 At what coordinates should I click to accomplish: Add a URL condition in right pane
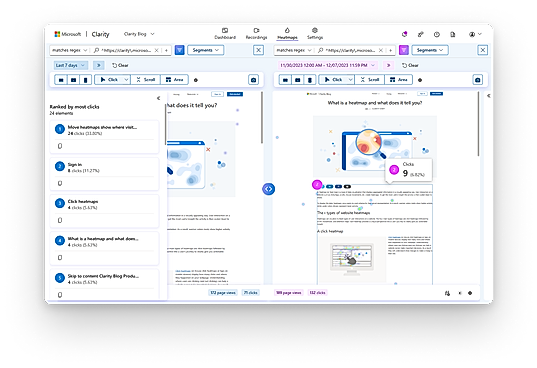point(391,50)
